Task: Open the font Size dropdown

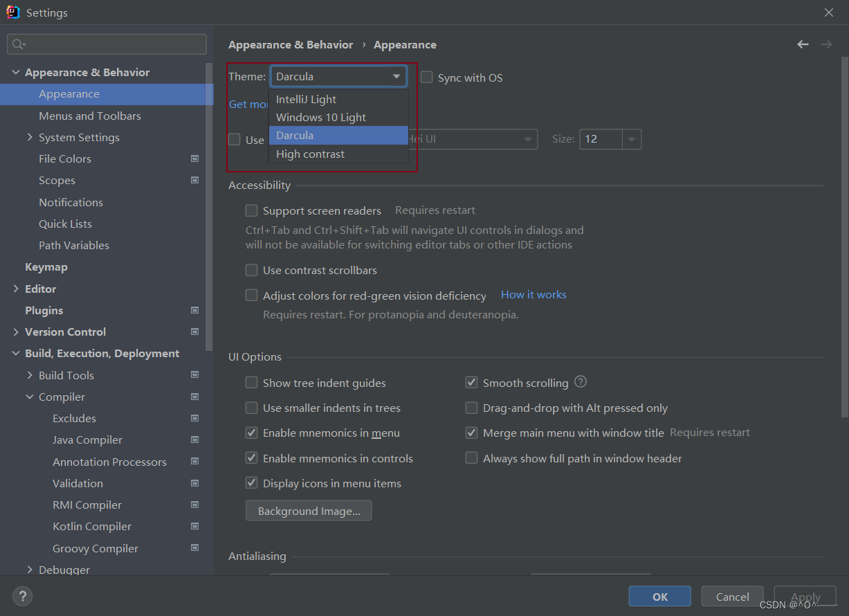Action: coord(632,139)
